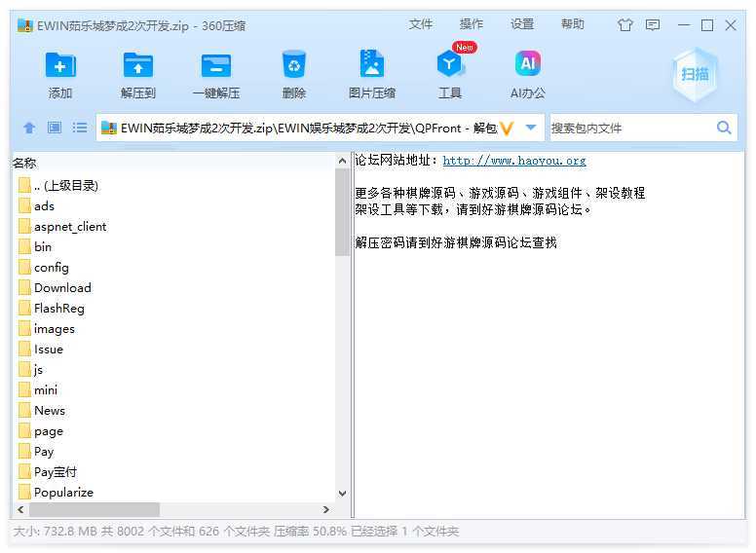
Task: Launch the AI办公 icon
Action: 528,63
